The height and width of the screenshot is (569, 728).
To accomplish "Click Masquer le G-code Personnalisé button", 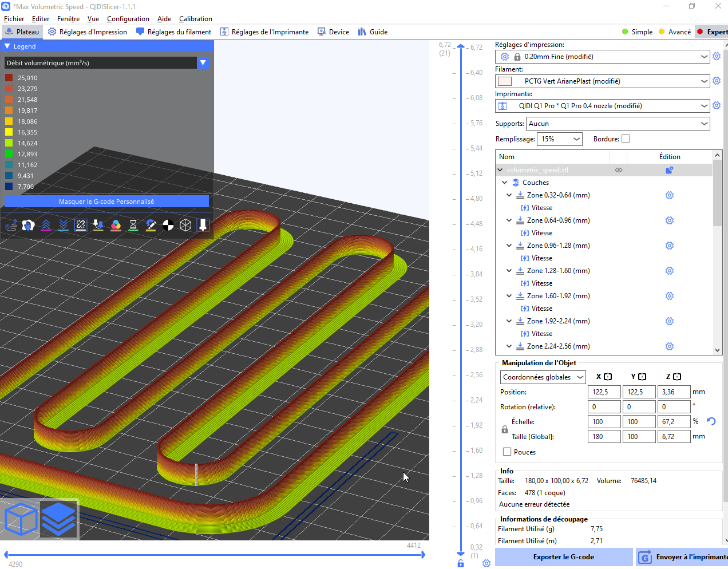I will (x=106, y=201).
